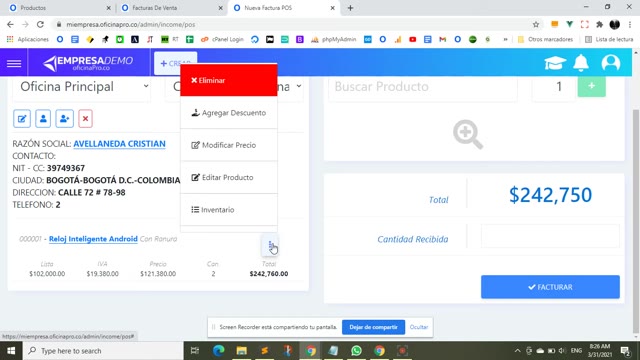Open the product options three-dots menu
Image resolution: width=640 pixels, height=360 pixels.
pyautogui.click(x=270, y=245)
